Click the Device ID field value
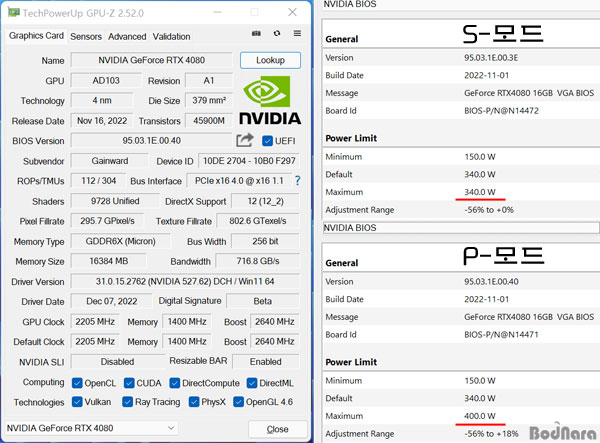Screen dimensions: 600x443 (249, 161)
